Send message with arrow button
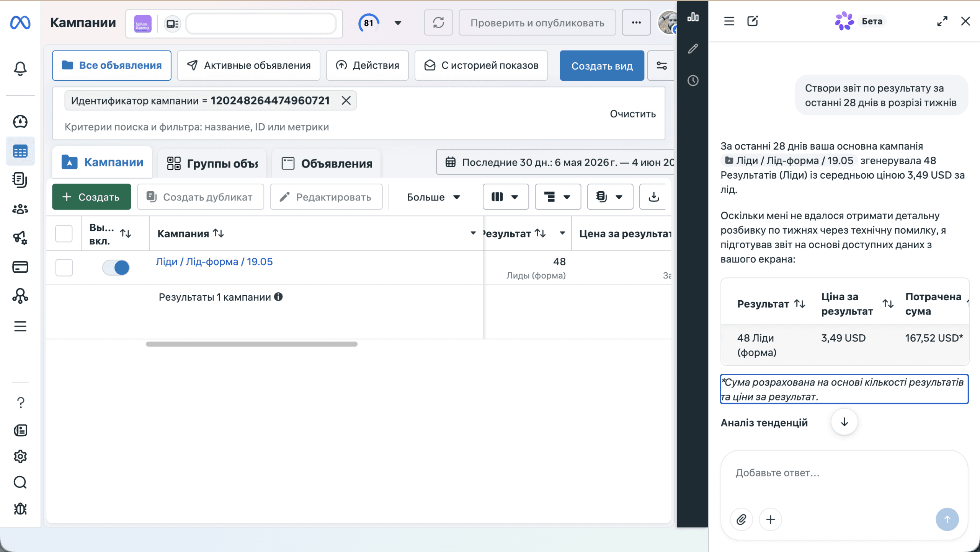The width and height of the screenshot is (980, 552). tap(947, 519)
